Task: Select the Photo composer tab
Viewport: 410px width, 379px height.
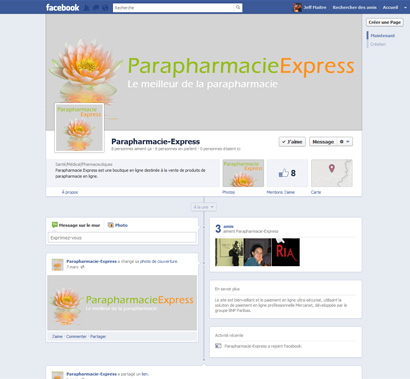Action: click(118, 225)
